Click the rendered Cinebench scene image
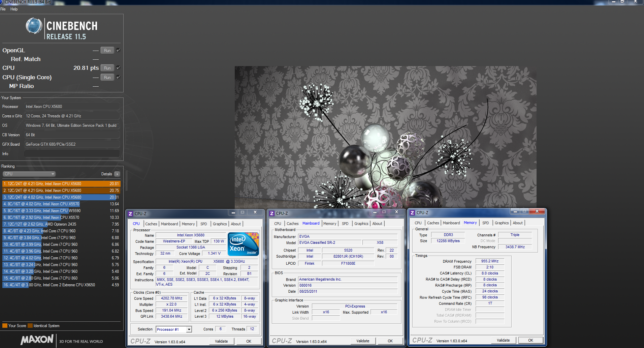Viewport: 644px width, 348px height. [385, 137]
